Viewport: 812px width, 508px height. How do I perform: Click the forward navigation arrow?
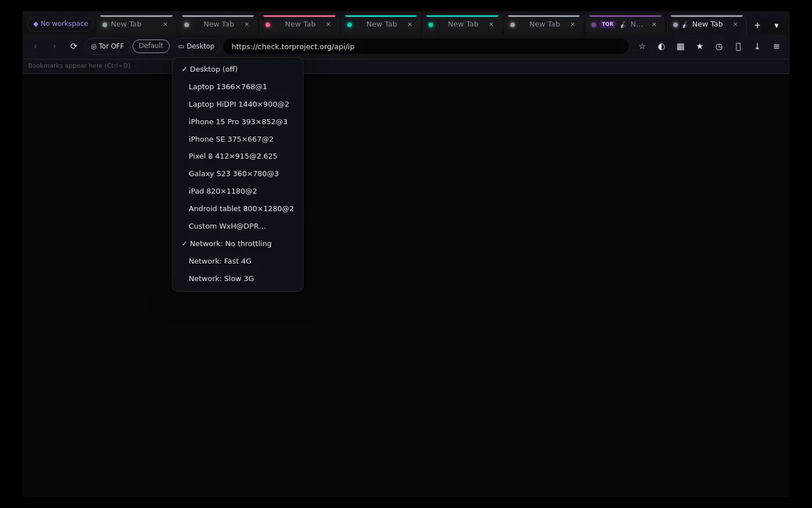click(x=55, y=46)
